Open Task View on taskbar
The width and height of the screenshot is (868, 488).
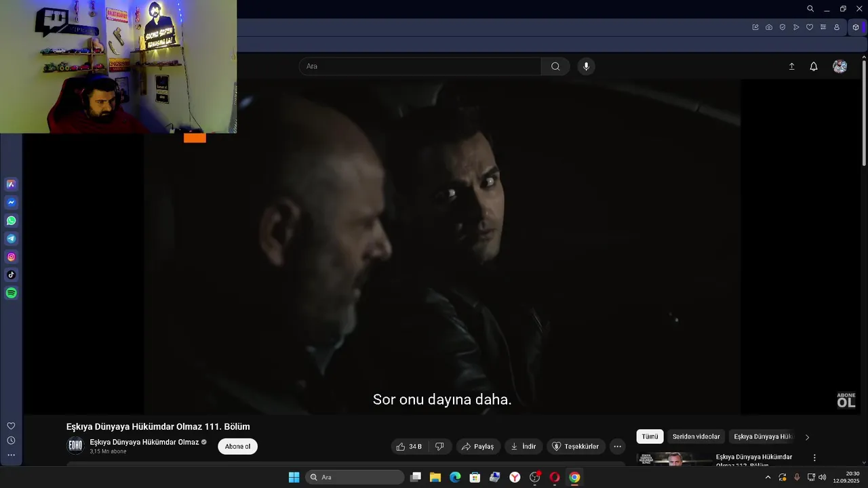(416, 477)
